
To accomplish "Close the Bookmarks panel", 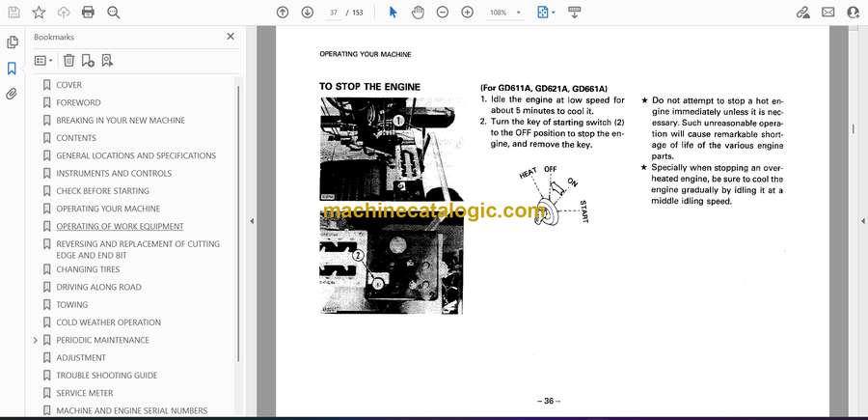I will click(231, 37).
